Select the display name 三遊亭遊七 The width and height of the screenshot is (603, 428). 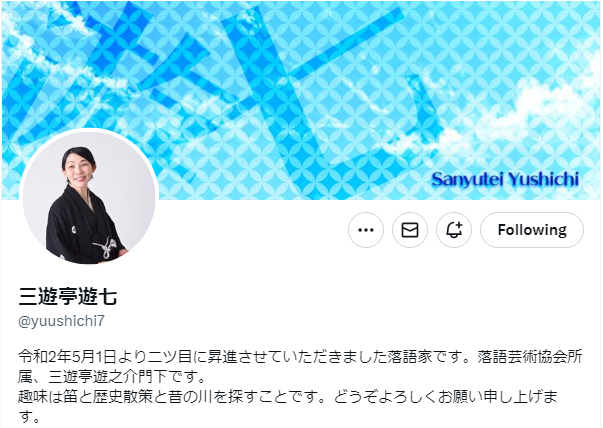click(68, 296)
